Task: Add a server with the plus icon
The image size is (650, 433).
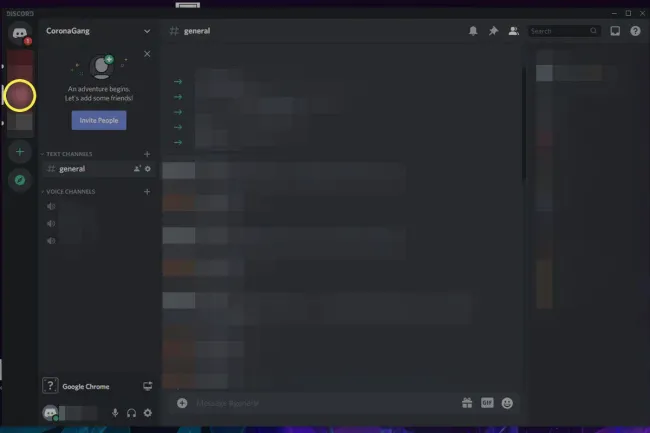Action: (19, 152)
